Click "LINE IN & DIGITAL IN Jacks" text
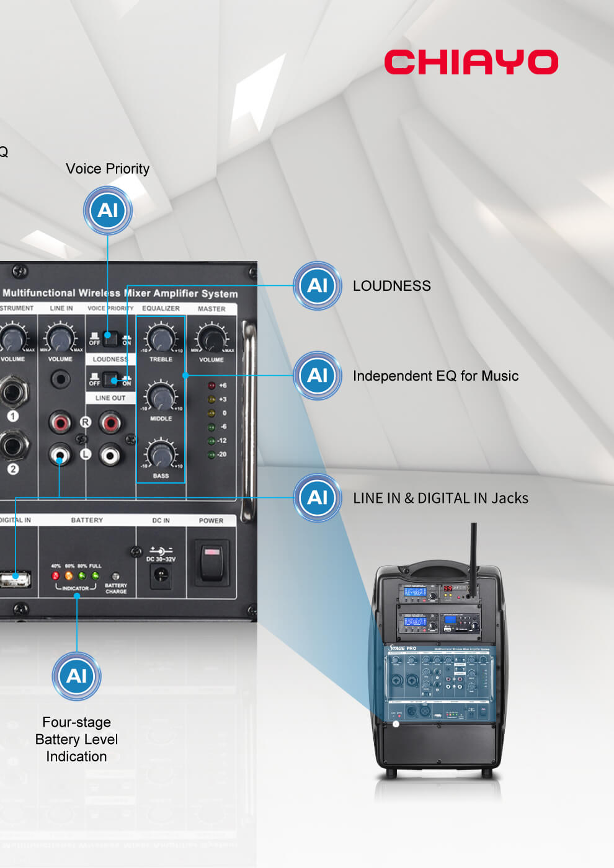 coord(440,498)
